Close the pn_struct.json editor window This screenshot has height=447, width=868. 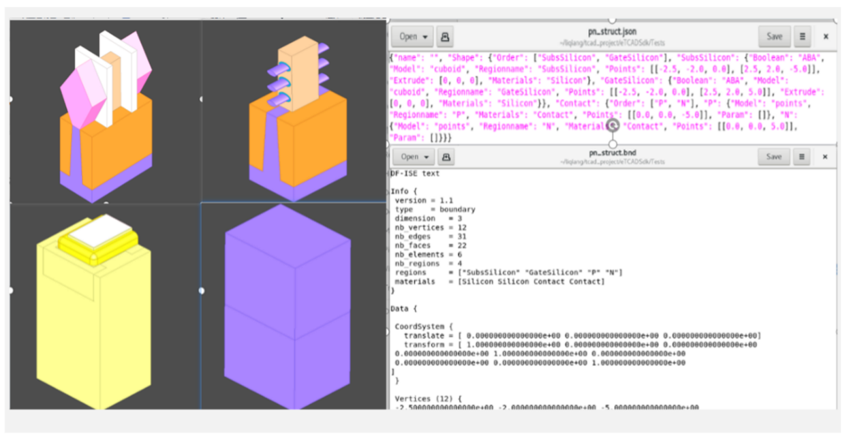(826, 36)
